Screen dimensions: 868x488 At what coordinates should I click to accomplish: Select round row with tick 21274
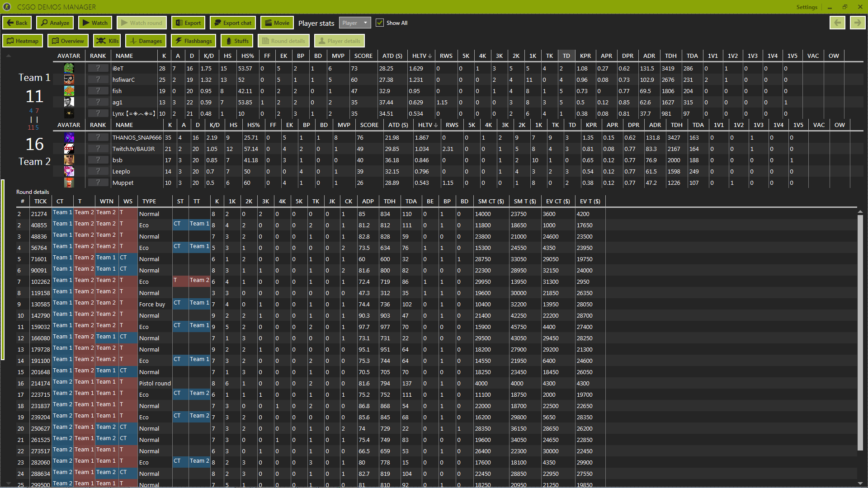point(436,214)
